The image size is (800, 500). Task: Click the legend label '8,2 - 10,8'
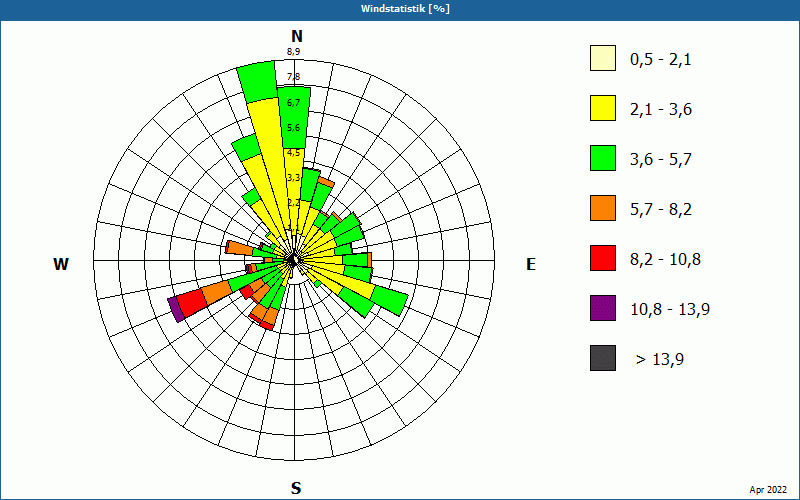tap(665, 260)
